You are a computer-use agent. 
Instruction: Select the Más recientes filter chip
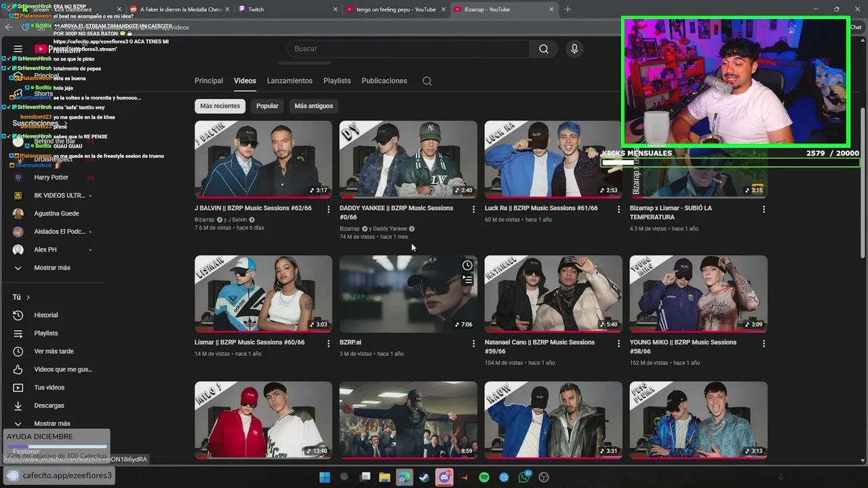[x=220, y=106]
